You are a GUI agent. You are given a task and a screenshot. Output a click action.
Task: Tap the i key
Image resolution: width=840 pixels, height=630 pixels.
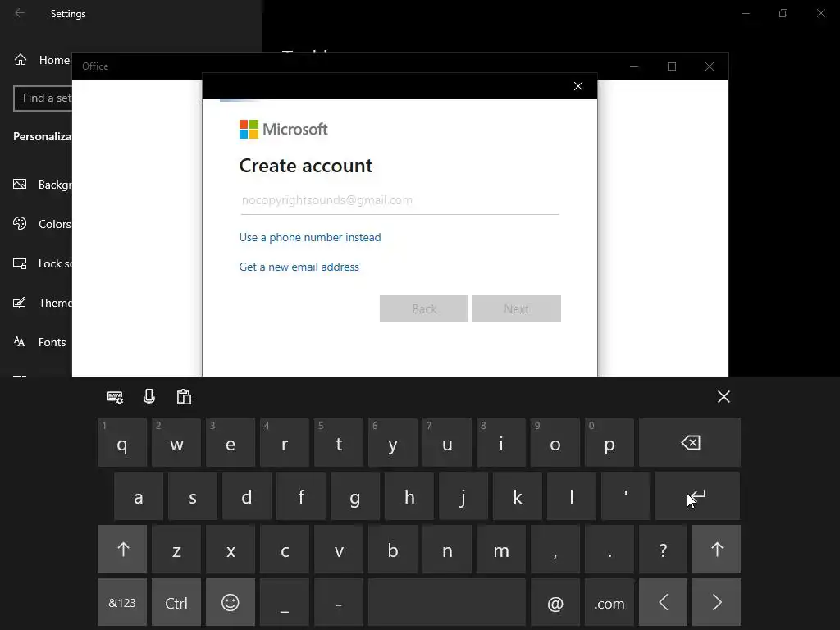click(x=501, y=442)
